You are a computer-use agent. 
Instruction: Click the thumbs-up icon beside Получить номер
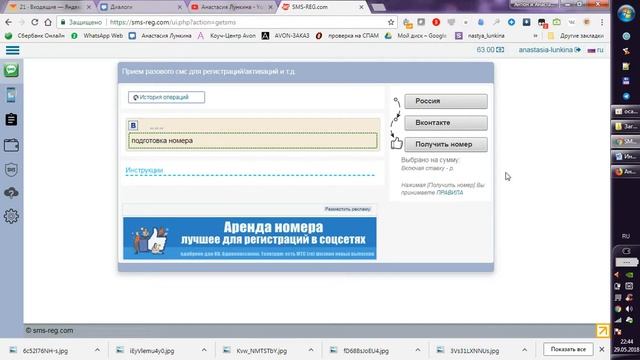click(396, 143)
